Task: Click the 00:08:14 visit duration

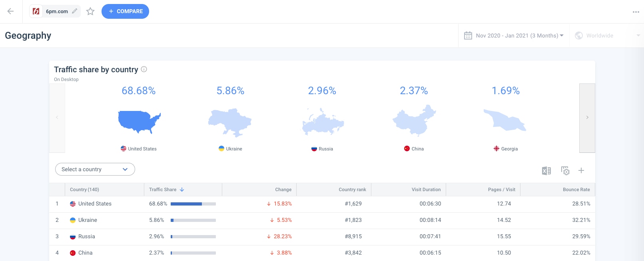Action: coord(431,220)
